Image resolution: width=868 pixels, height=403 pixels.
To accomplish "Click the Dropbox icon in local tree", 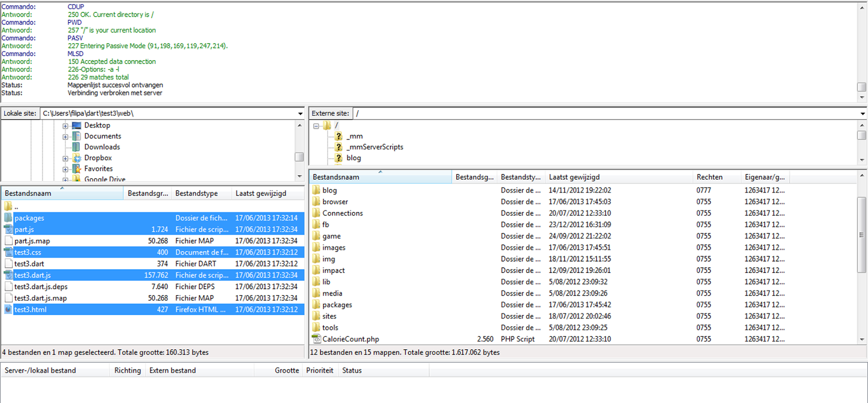I will coord(76,158).
